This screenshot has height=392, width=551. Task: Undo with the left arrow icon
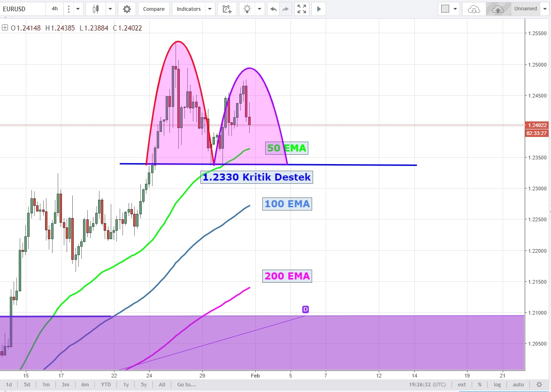[x=273, y=9]
